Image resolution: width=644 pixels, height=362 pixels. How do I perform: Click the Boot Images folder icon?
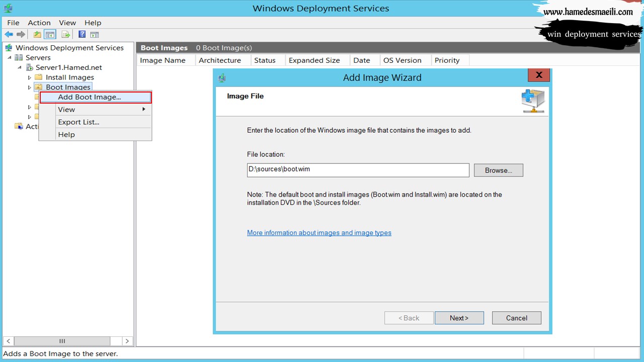pos(38,87)
